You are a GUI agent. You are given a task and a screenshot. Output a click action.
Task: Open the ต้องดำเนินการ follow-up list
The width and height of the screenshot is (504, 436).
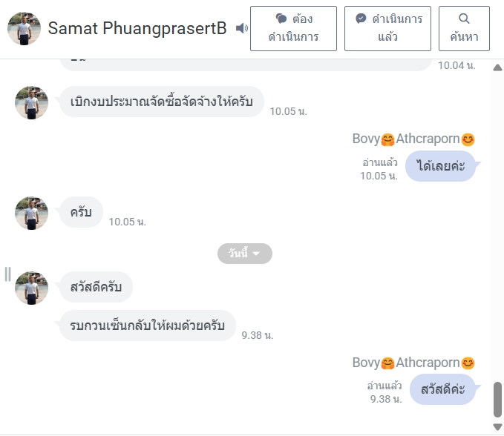pyautogui.click(x=293, y=28)
